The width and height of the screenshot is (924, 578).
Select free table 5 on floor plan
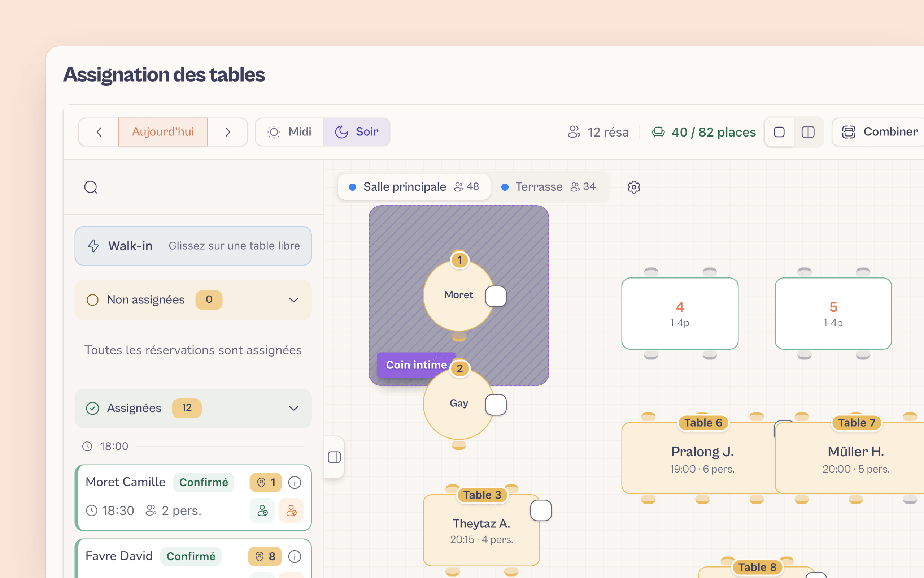833,314
